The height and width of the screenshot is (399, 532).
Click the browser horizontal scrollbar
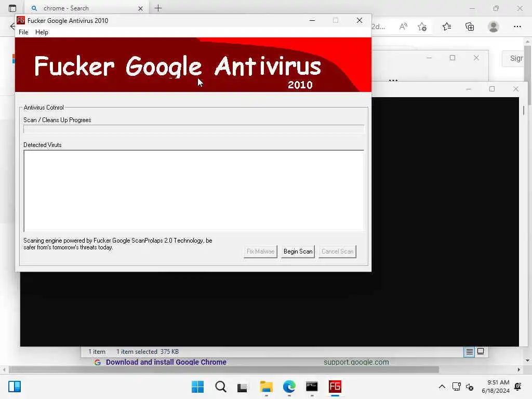pyautogui.click(x=224, y=369)
